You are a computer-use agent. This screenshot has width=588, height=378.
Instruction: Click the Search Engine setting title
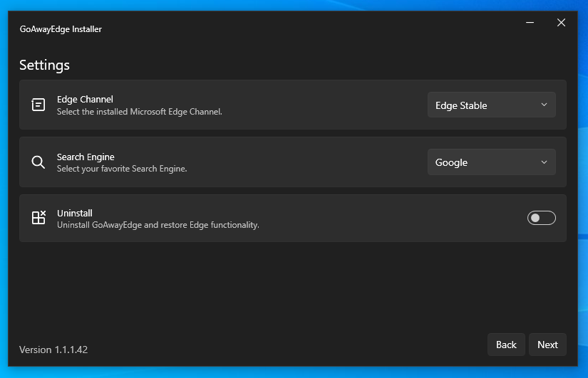tap(86, 157)
